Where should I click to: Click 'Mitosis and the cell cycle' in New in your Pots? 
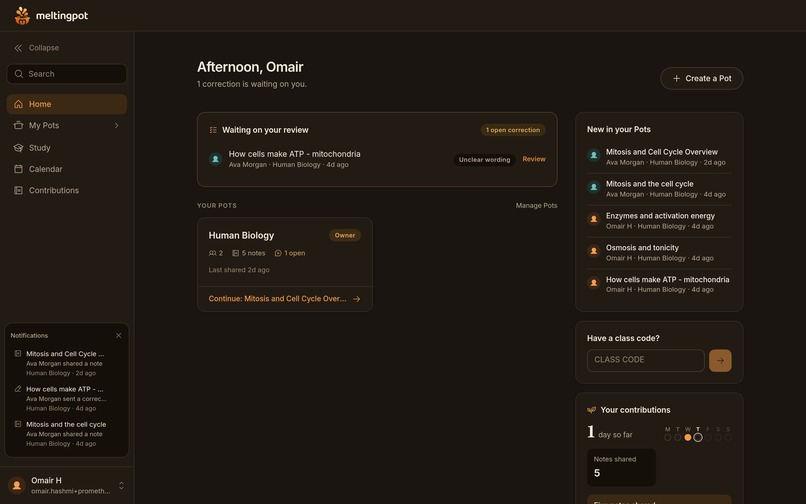coord(650,184)
